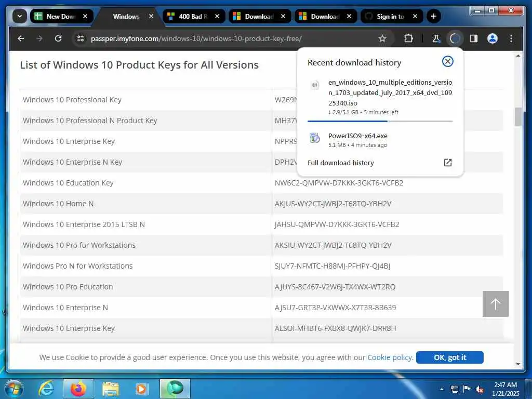Click the PowerISO installer file icon

point(315,138)
